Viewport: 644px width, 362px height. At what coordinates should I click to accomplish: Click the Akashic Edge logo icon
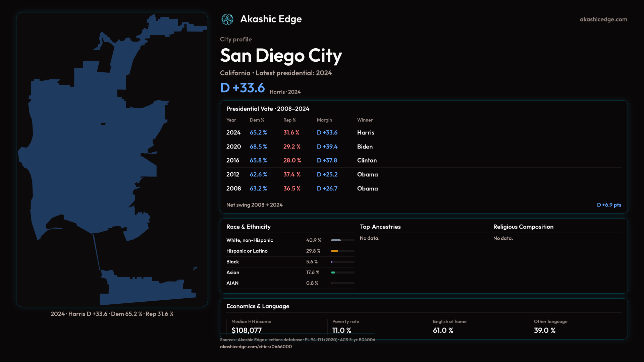pos(227,19)
